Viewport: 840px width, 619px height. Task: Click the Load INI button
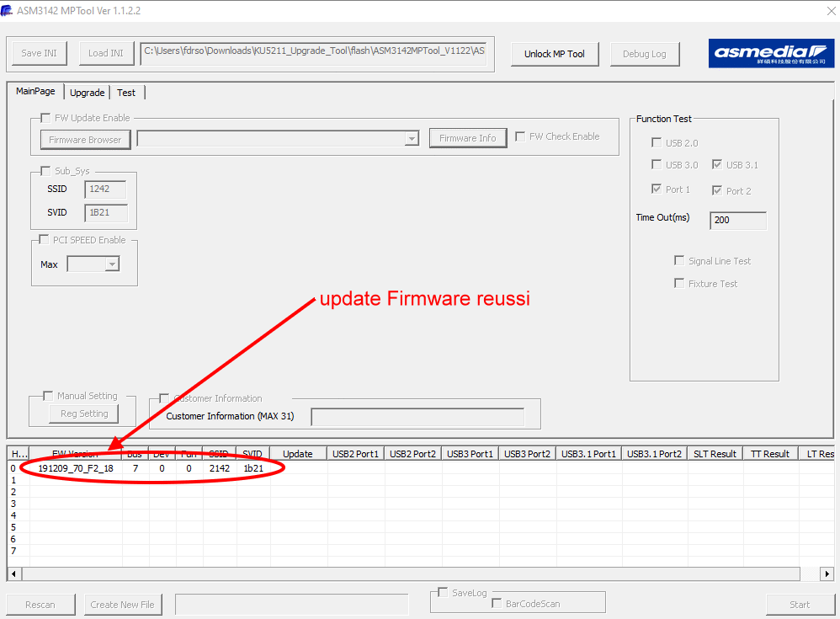[106, 53]
